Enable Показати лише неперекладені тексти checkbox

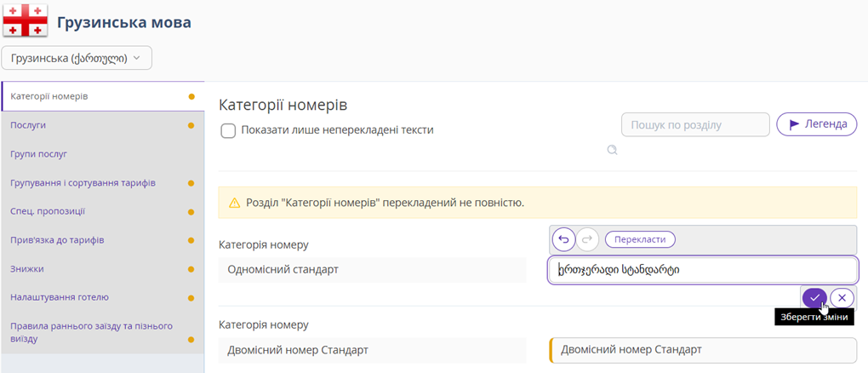(x=227, y=131)
